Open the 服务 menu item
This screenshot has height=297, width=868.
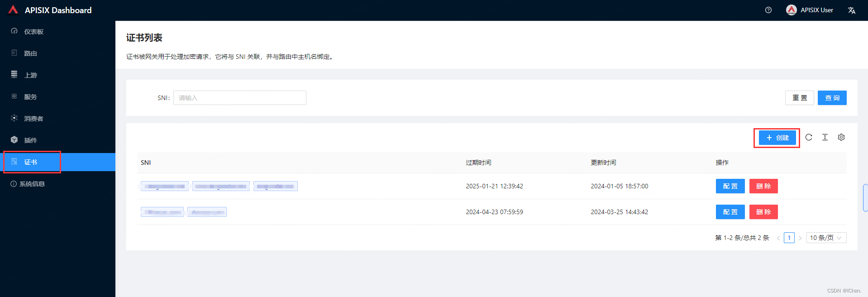coord(57,97)
